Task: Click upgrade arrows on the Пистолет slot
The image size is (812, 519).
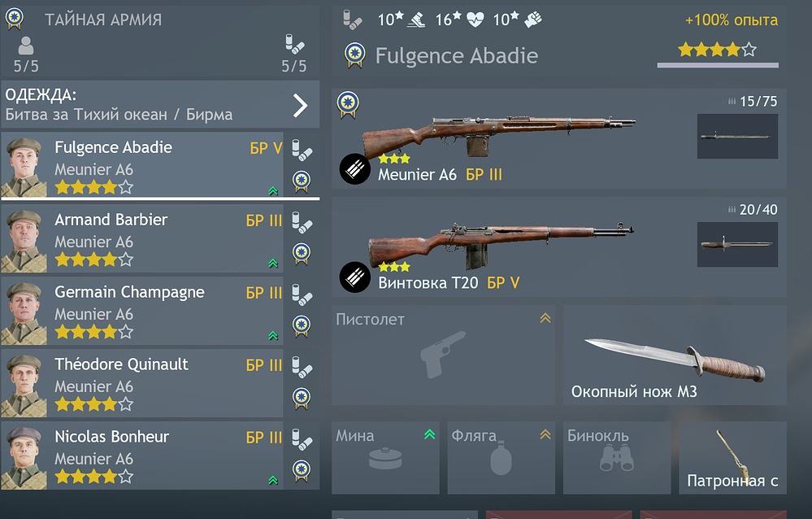Action: pos(545,318)
